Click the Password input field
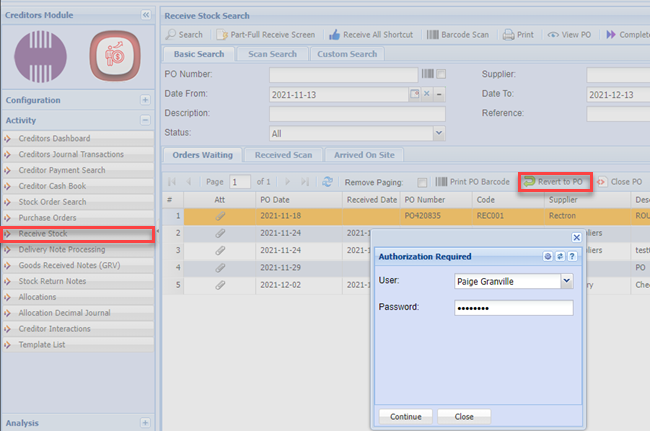Image resolution: width=650 pixels, height=431 pixels. coord(512,308)
